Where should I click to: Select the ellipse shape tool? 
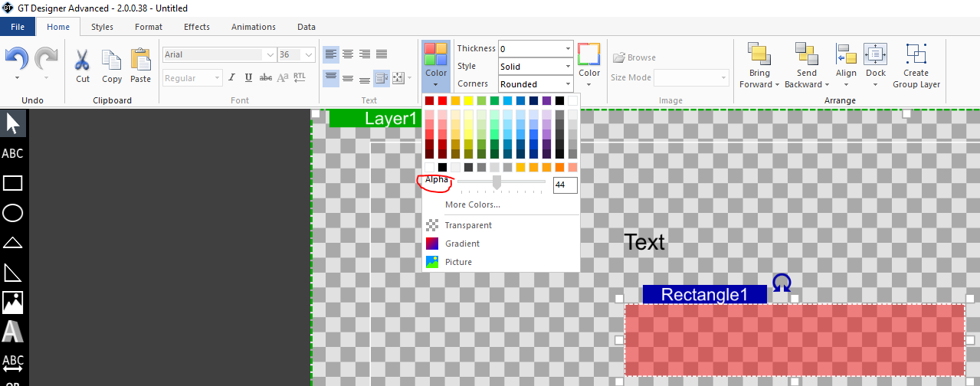point(13,213)
